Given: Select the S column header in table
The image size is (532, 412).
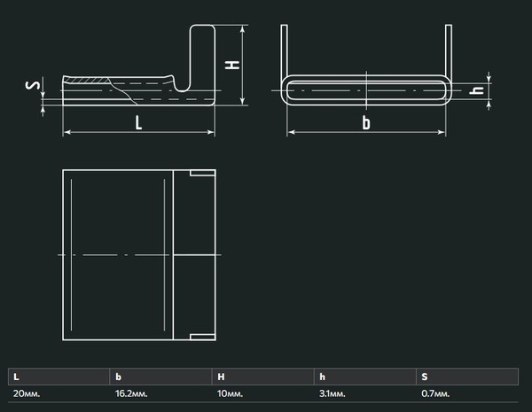Looking at the screenshot, I should click(x=423, y=377).
